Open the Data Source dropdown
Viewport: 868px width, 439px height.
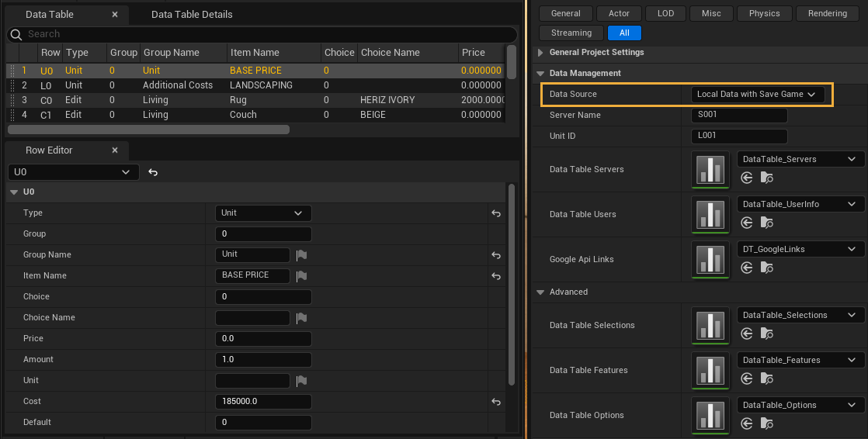click(x=757, y=94)
